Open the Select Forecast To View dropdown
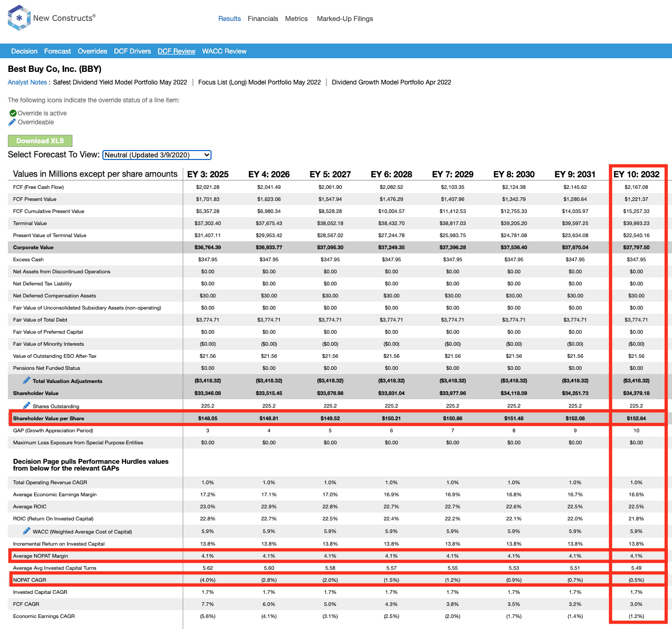Viewport: 672px width, 629px height. pos(157,155)
